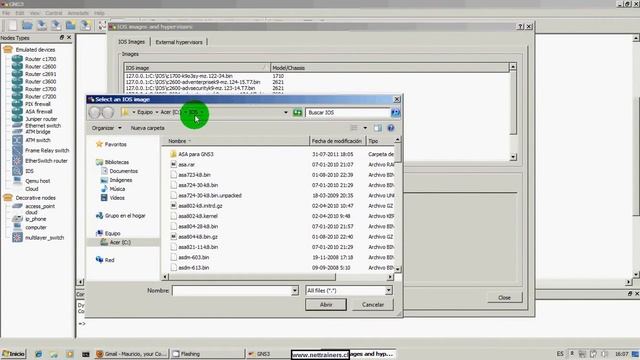
Task: Refresh the IOS folder with green arrows icon
Action: tap(298, 112)
